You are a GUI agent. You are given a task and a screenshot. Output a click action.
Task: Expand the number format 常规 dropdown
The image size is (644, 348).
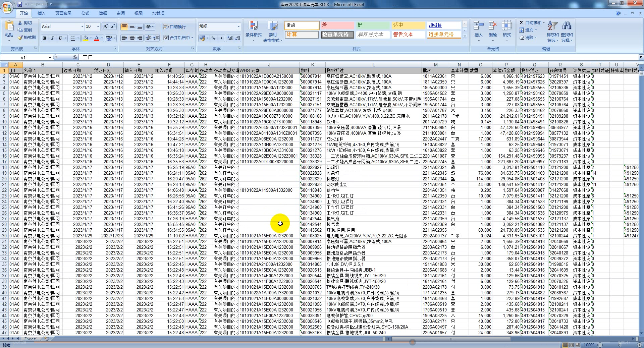pyautogui.click(x=238, y=26)
